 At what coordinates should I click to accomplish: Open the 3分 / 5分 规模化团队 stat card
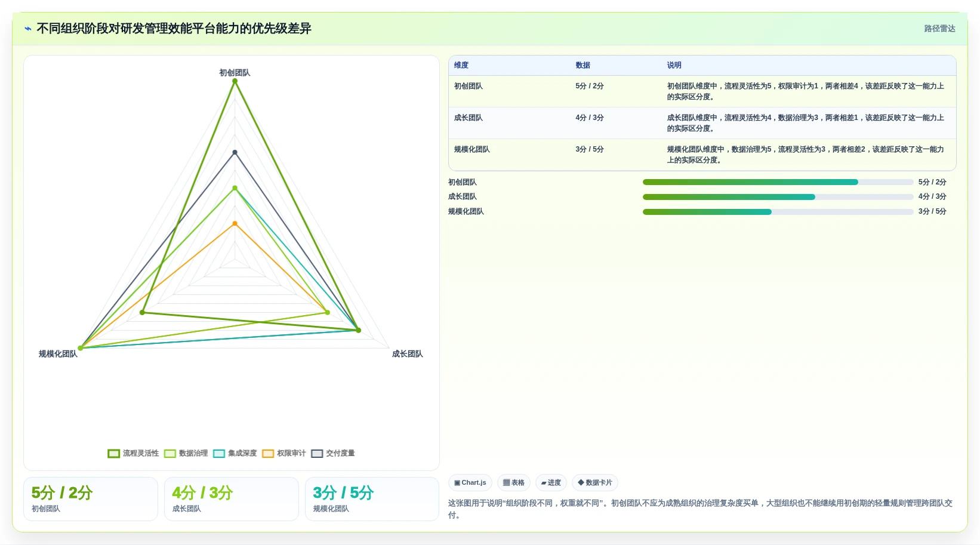coord(372,499)
